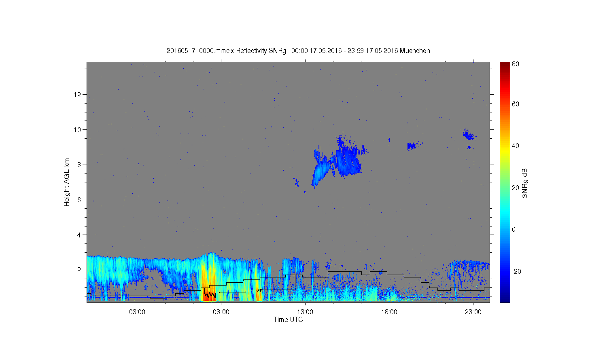Click the small blue cloud patch above 19:00 at 9 km
Screen dimensions: 607x364
pos(412,146)
